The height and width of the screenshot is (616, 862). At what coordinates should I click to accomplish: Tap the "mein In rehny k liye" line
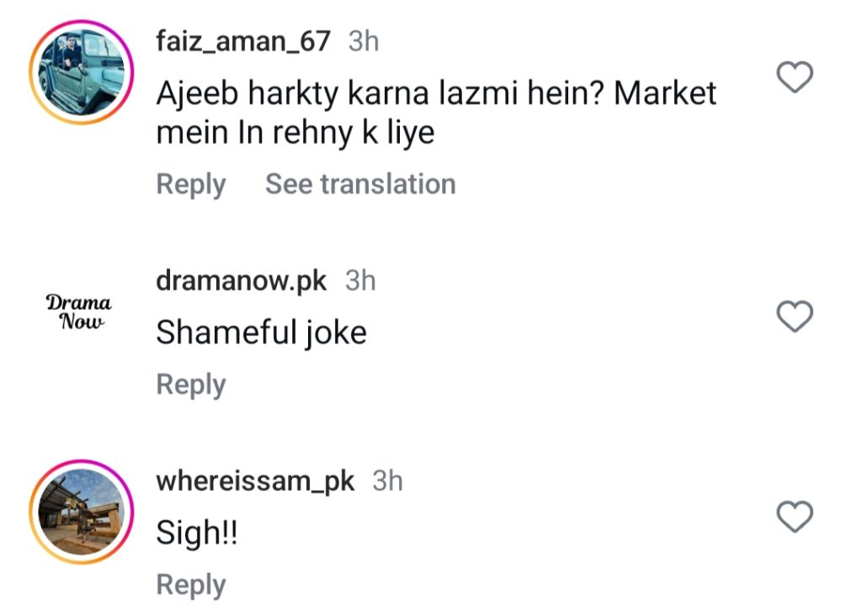click(295, 133)
